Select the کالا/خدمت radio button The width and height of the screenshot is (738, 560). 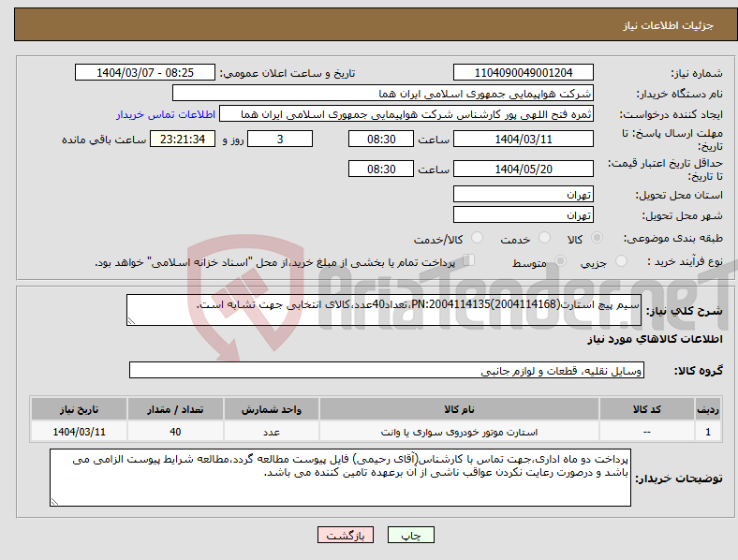point(478,238)
